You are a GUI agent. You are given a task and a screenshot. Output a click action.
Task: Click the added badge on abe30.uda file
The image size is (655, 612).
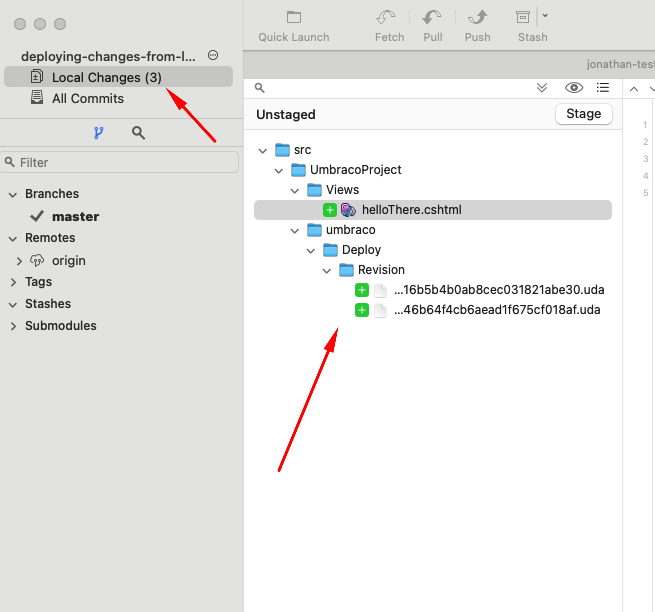[362, 290]
